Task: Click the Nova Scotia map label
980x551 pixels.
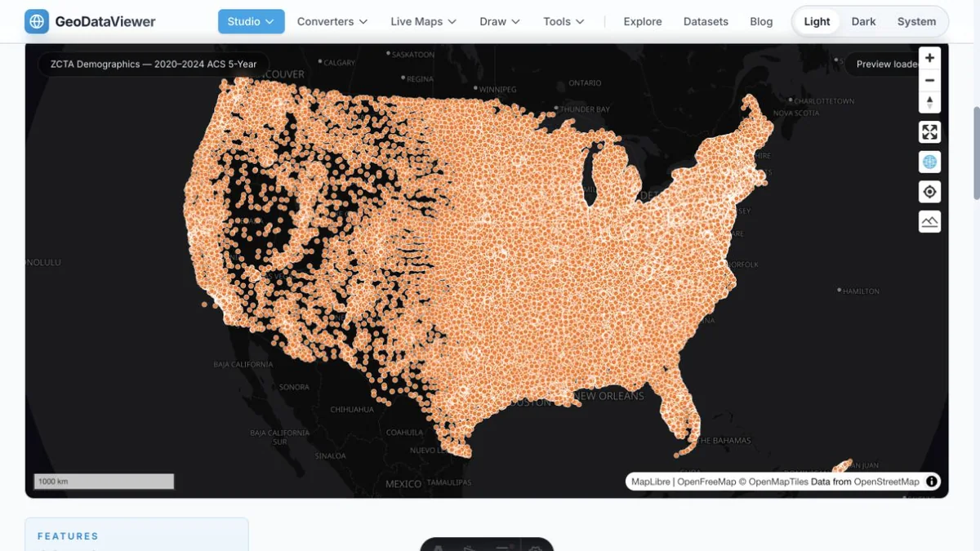Action: tap(795, 113)
